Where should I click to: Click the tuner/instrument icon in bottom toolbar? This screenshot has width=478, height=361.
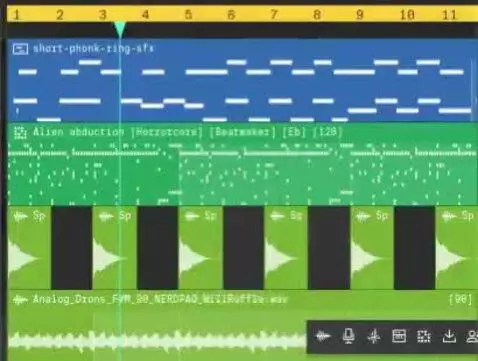(x=374, y=336)
